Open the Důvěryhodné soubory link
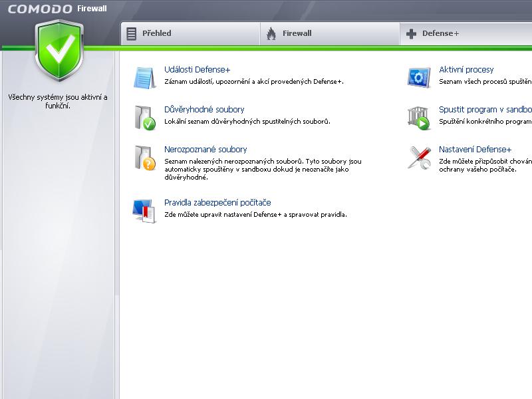 pos(204,109)
